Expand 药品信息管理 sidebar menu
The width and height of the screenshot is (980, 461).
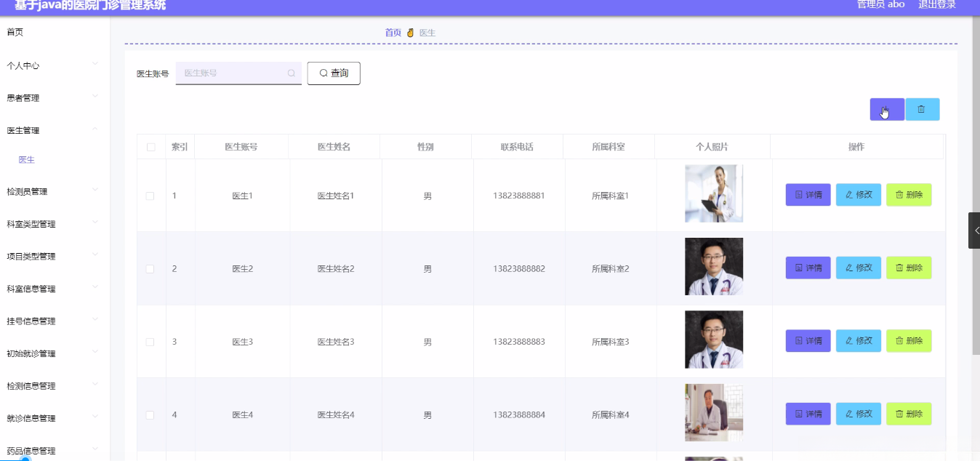(x=55, y=451)
